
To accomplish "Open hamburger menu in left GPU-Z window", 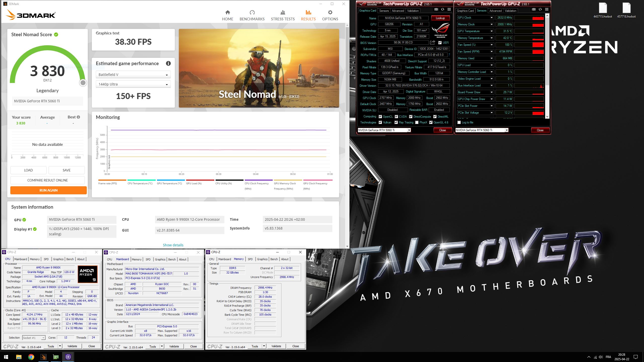I will 449,9.
